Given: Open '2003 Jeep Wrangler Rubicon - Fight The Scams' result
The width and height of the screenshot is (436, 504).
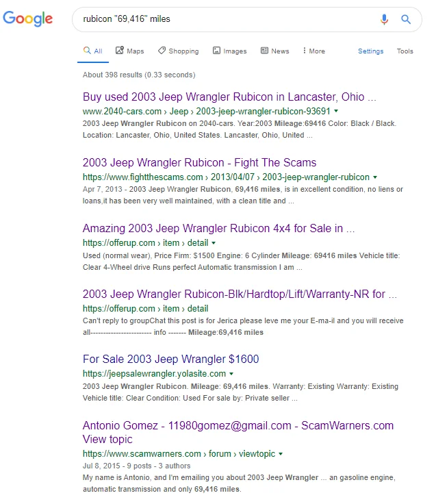Looking at the screenshot, I should click(x=200, y=163).
